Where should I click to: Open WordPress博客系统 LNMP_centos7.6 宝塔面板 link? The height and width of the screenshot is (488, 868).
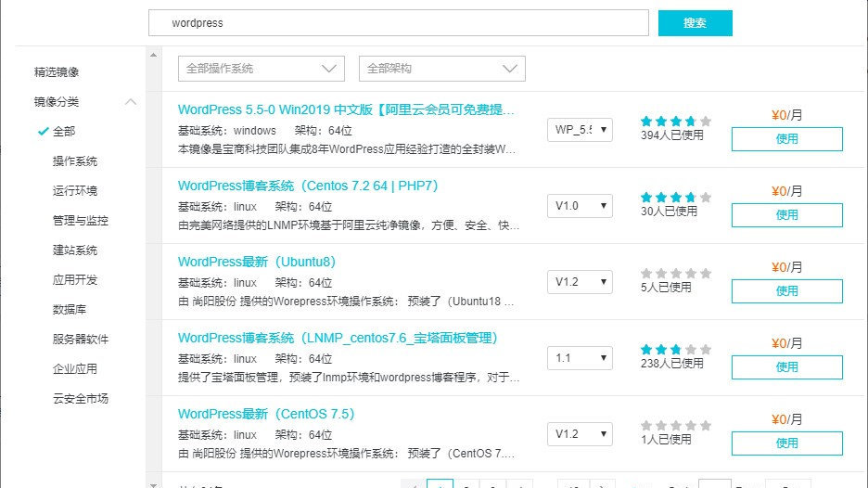click(338, 338)
